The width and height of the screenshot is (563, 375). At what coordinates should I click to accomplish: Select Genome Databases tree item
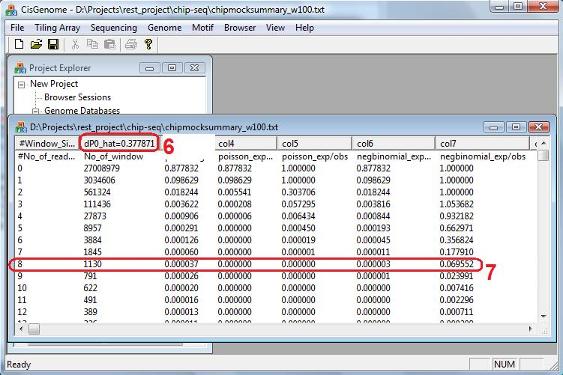(x=82, y=111)
